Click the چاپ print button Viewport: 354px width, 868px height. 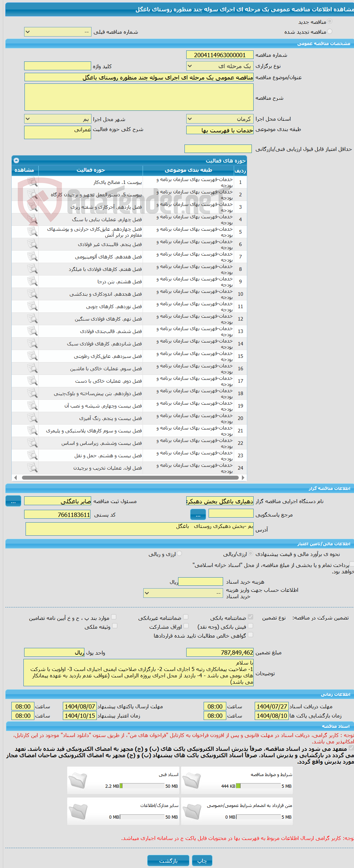click(202, 861)
